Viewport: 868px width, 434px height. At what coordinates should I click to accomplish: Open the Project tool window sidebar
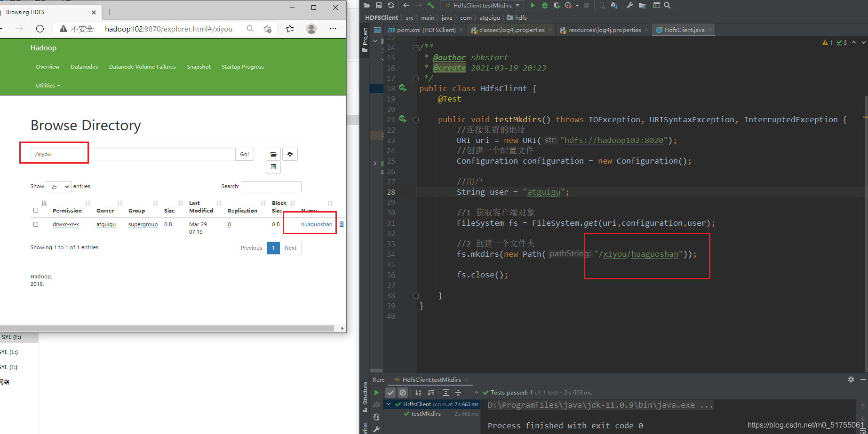click(365, 40)
